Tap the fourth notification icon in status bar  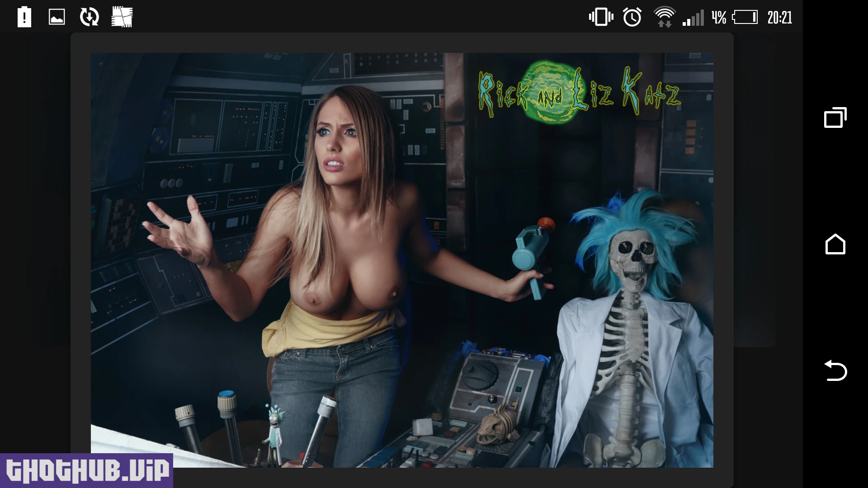tap(122, 17)
